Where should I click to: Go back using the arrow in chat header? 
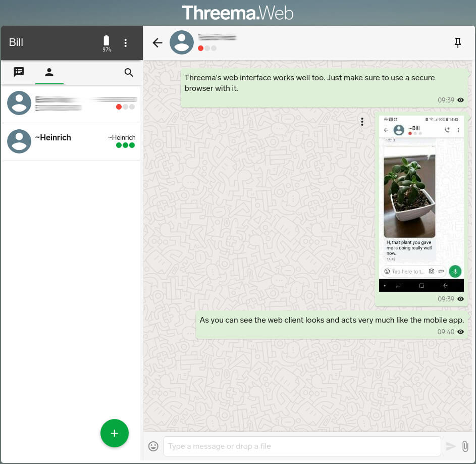pyautogui.click(x=157, y=43)
